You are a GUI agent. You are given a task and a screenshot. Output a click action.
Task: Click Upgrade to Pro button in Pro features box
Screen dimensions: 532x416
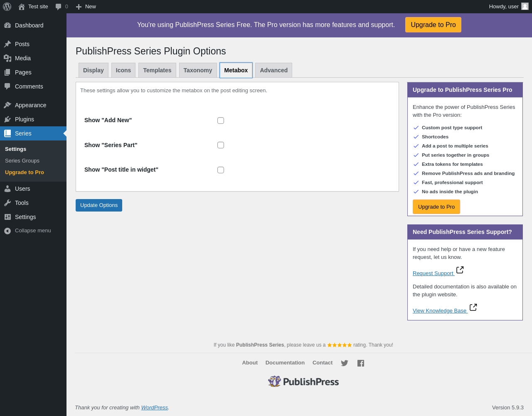pyautogui.click(x=436, y=207)
